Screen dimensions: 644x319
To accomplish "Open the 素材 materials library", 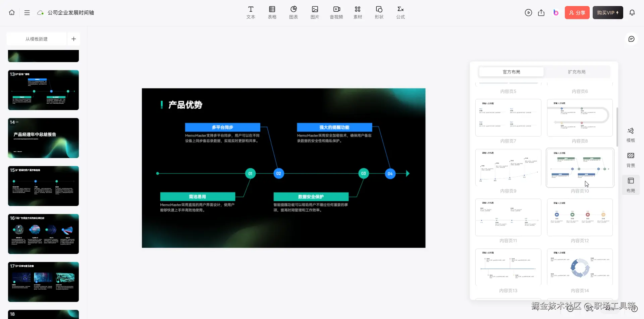I will pos(358,12).
